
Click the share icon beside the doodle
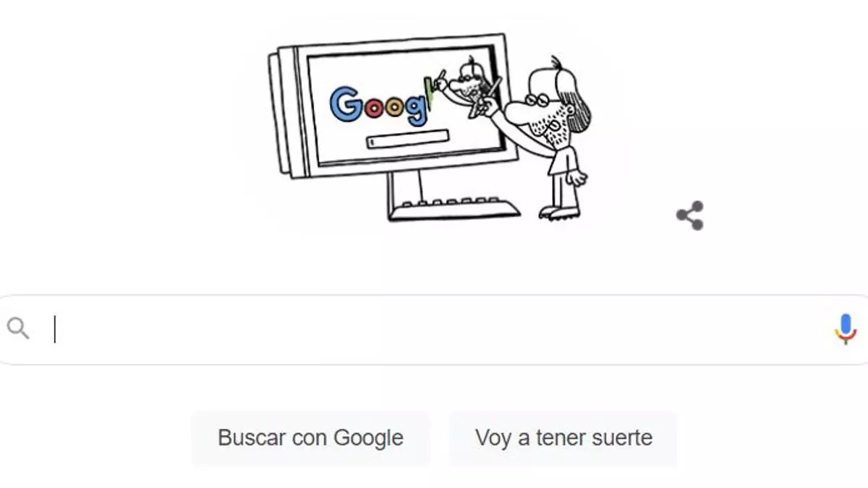point(690,215)
